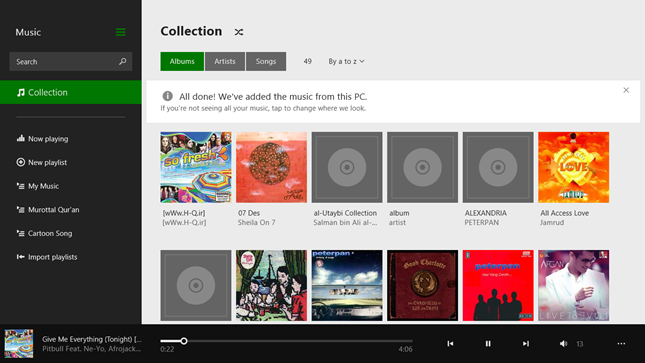Pause the current song
This screenshot has width=645, height=363.
[x=488, y=344]
